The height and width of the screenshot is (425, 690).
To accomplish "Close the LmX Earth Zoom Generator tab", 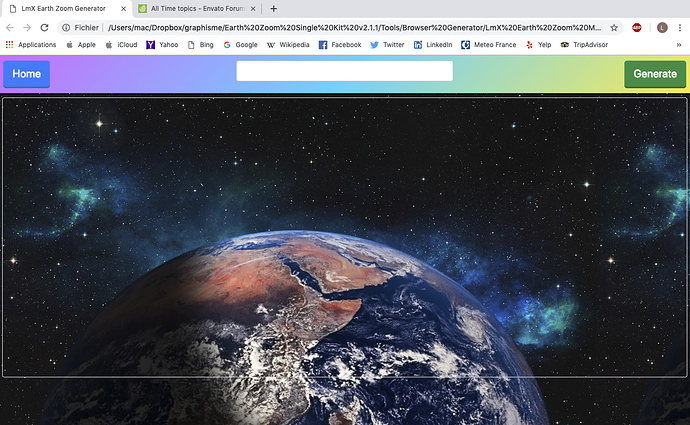I will [124, 8].
